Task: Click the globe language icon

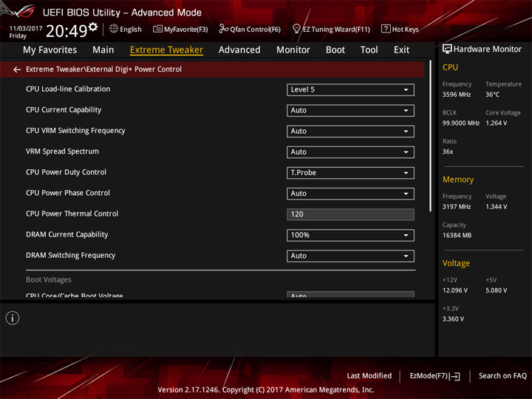Action: (114, 29)
